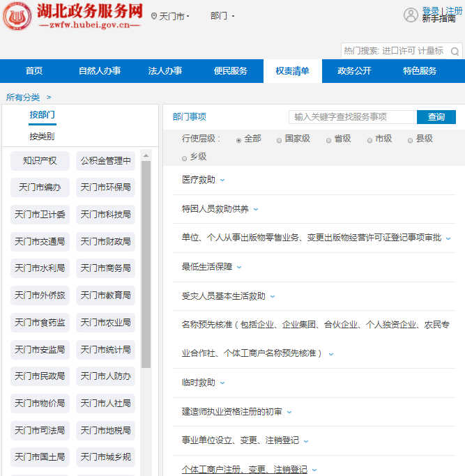The height and width of the screenshot is (476, 465).
Task: Select the 省级 level radio button
Action: pyautogui.click(x=328, y=139)
